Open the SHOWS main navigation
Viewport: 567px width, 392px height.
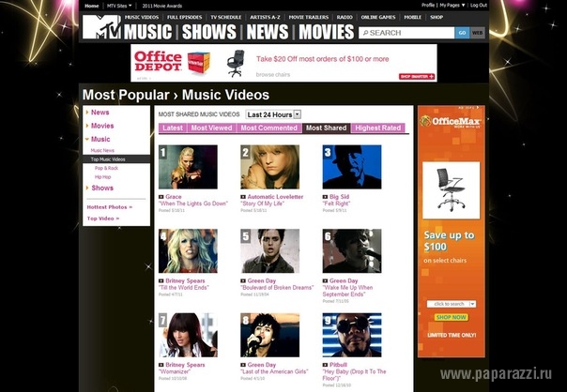pyautogui.click(x=209, y=32)
